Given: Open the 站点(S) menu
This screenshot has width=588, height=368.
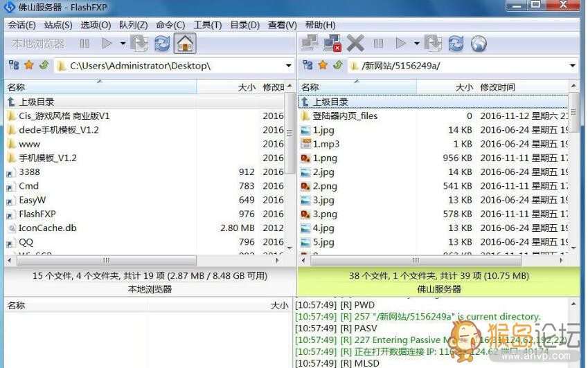Looking at the screenshot, I should [58, 25].
